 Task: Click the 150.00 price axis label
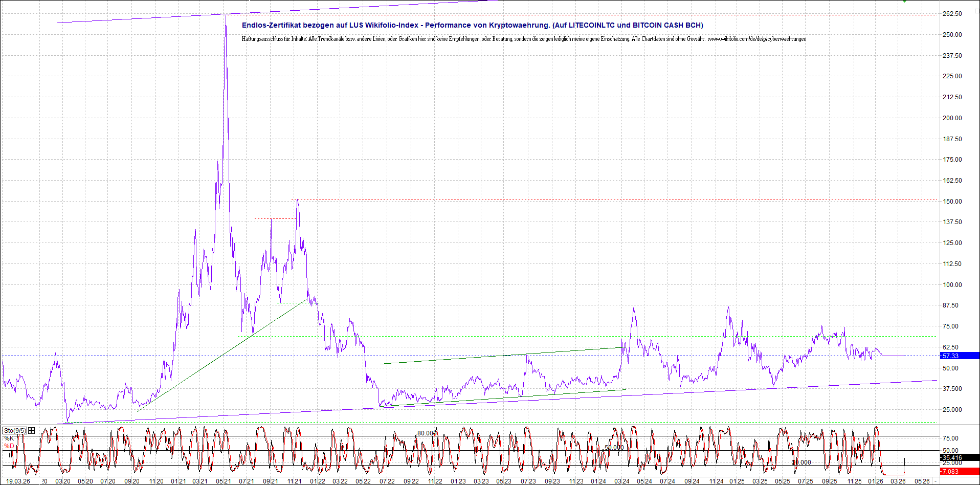(952, 202)
